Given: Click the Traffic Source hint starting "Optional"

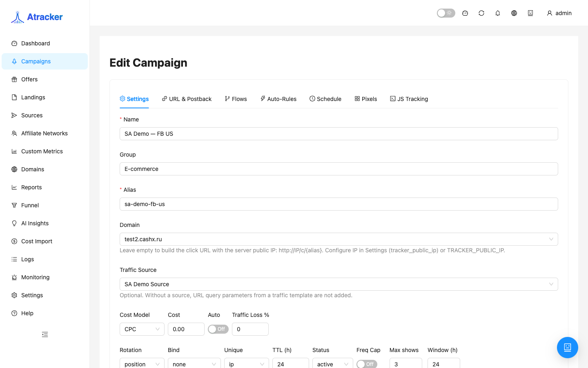Looking at the screenshot, I should point(236,295).
